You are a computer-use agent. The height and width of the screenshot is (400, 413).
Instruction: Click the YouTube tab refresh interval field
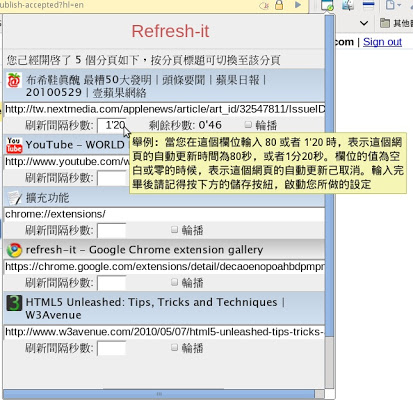pyautogui.click(x=112, y=178)
